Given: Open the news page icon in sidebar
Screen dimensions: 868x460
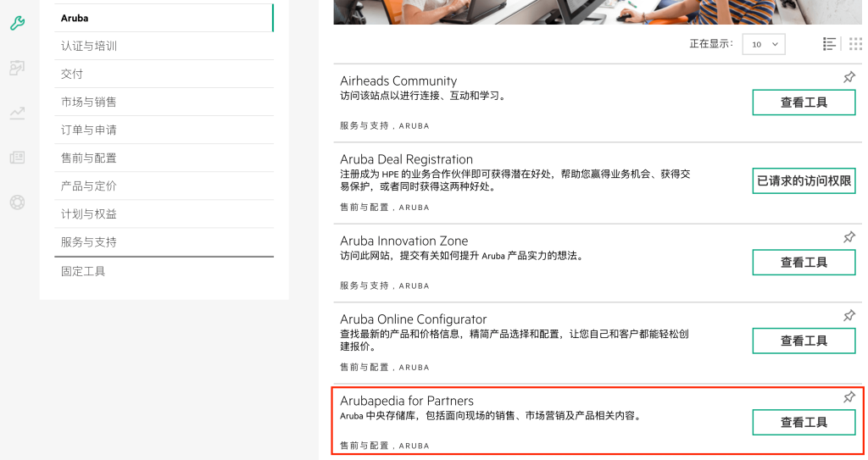Looking at the screenshot, I should pyautogui.click(x=17, y=158).
